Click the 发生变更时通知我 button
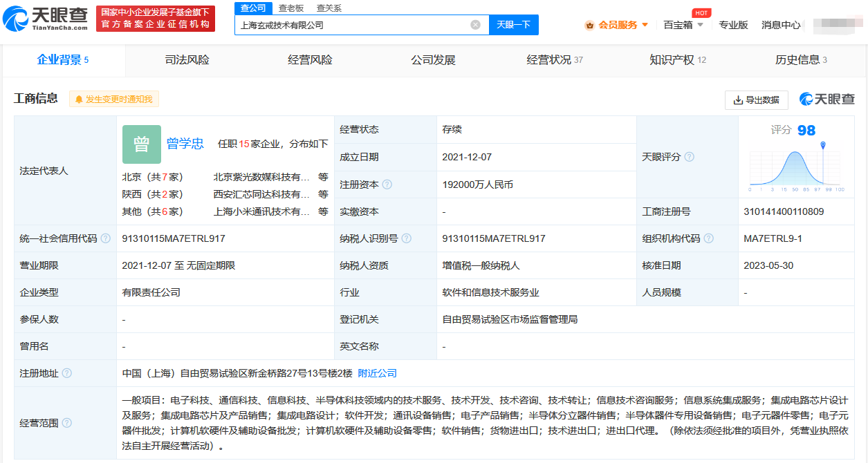The width and height of the screenshot is (868, 463). 114,100
